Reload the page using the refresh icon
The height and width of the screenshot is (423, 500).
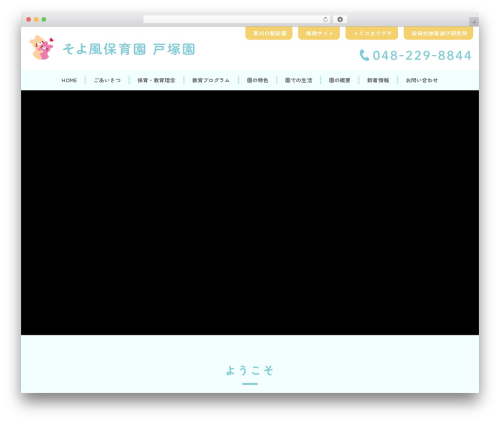coord(325,20)
